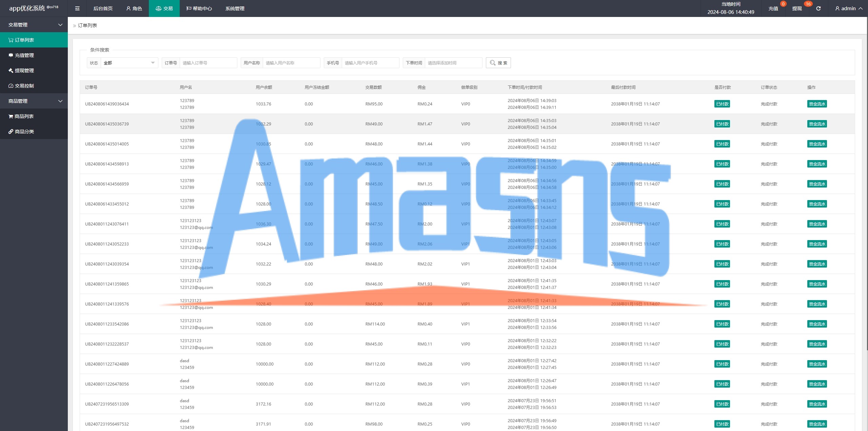Click the app优化系统 logo title

[34, 8]
